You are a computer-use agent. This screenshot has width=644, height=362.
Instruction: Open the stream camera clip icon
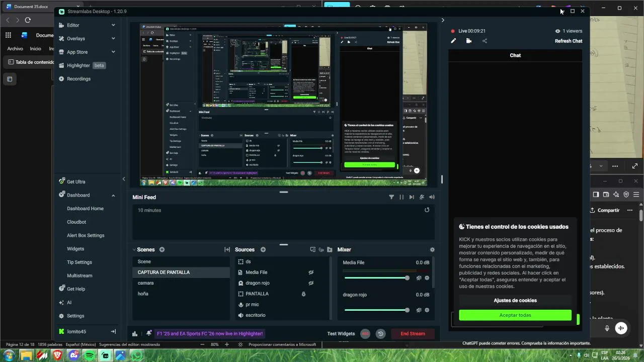[x=469, y=41]
